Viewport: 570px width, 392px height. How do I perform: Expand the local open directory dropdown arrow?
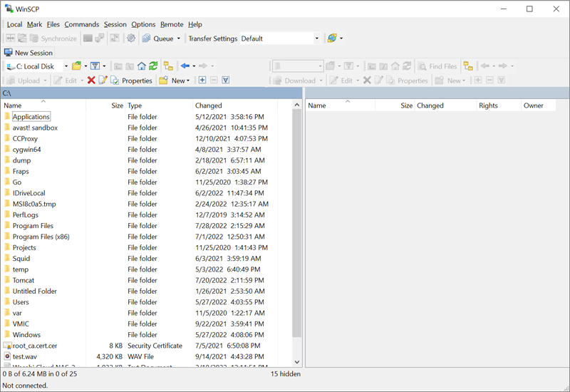[85, 66]
